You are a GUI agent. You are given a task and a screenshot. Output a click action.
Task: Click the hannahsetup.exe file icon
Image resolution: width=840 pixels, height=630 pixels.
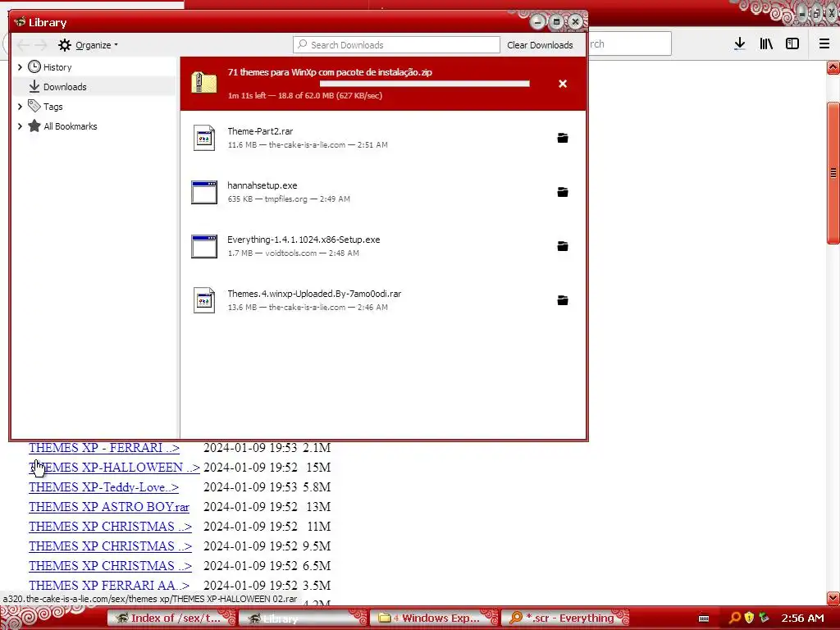204,192
